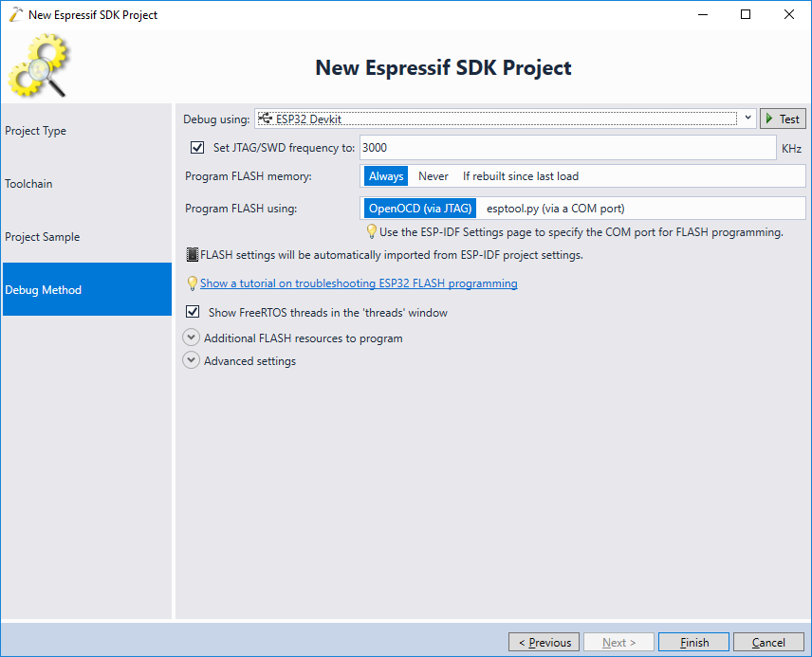
Task: Toggle Set JTAG/SWD frequency checkbox
Action: pyautogui.click(x=196, y=148)
